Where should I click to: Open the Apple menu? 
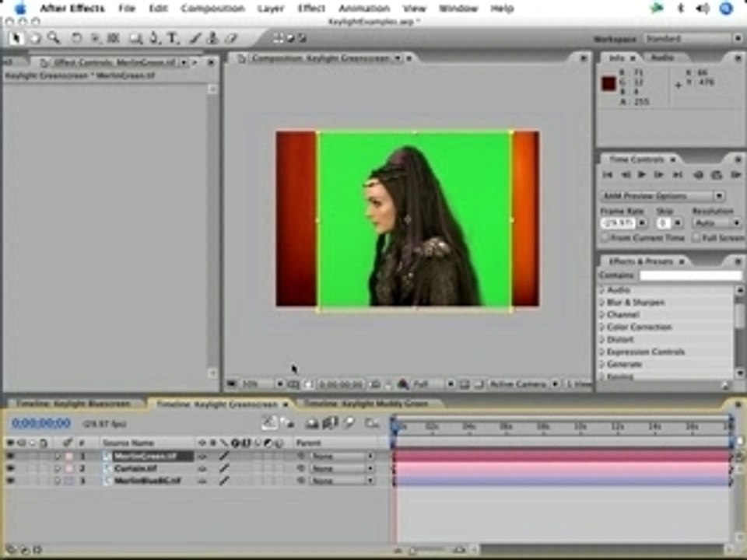[21, 8]
